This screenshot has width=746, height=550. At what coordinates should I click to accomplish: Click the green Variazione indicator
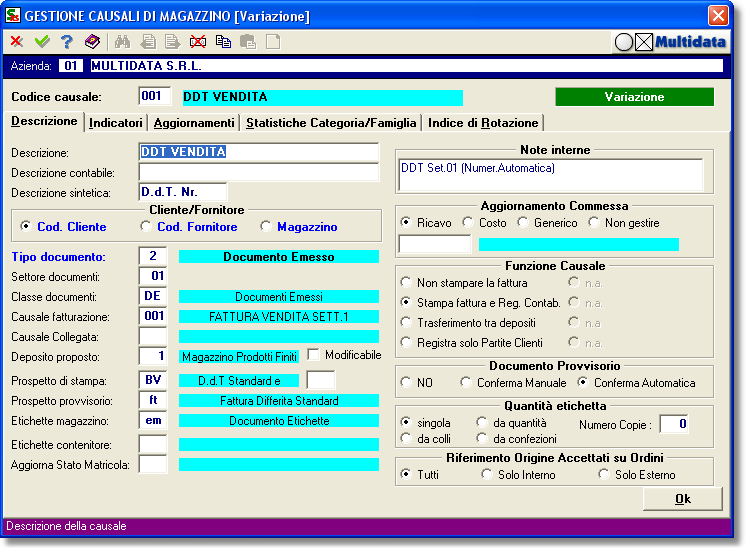(634, 97)
